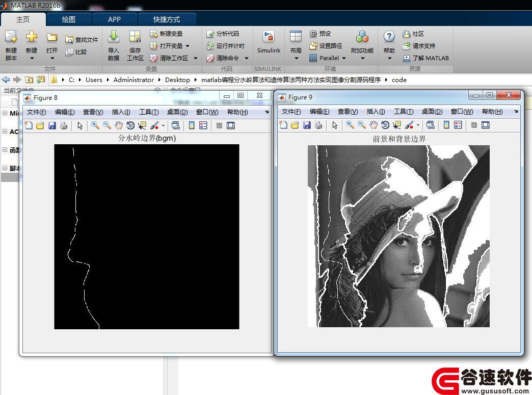Click Compare (比较) in the File section
This screenshot has height=395, width=532.
(x=76, y=52)
